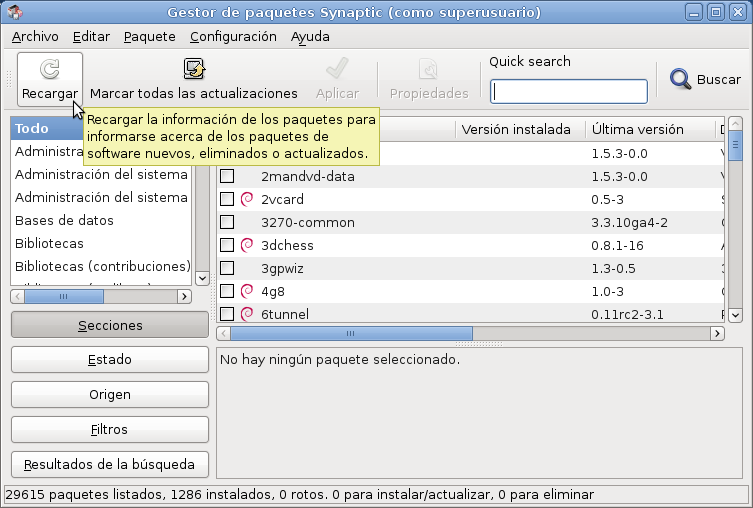Toggle checkbox for 3gpwiz
The image size is (753, 508).
[x=227, y=268]
